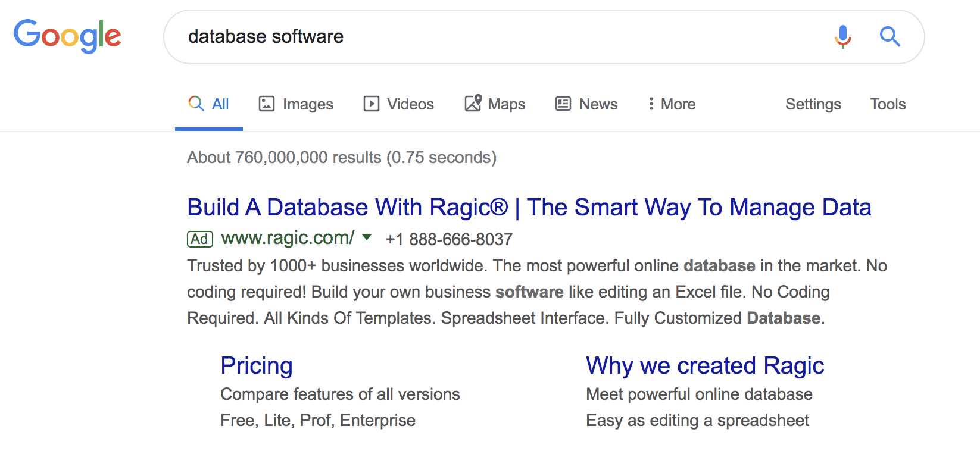Open the 'Build A Database With Ragic' ad headline
Screen dimensions: 980x454
coord(529,208)
